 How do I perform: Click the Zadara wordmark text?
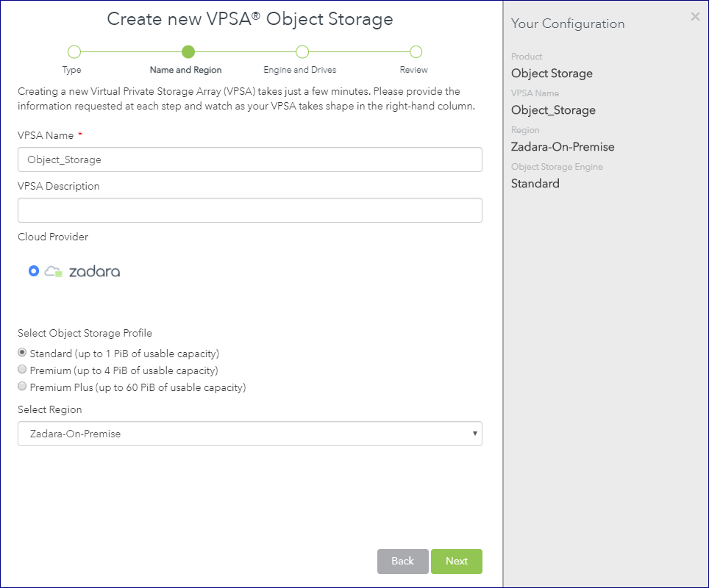point(94,271)
